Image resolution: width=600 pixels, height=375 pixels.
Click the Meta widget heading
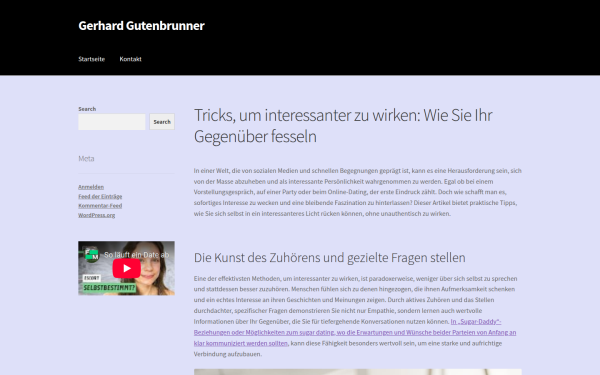click(86, 158)
